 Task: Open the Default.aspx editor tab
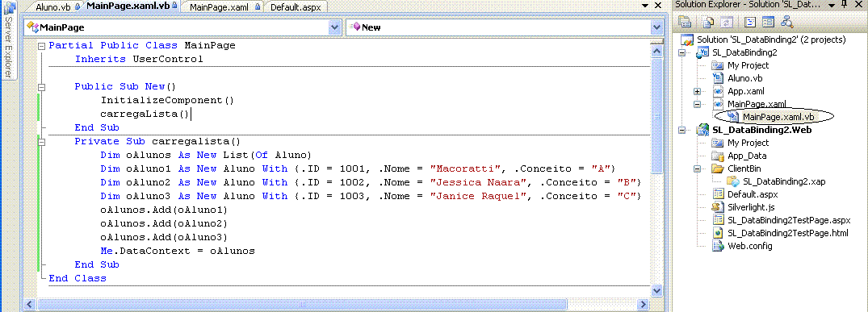click(295, 7)
